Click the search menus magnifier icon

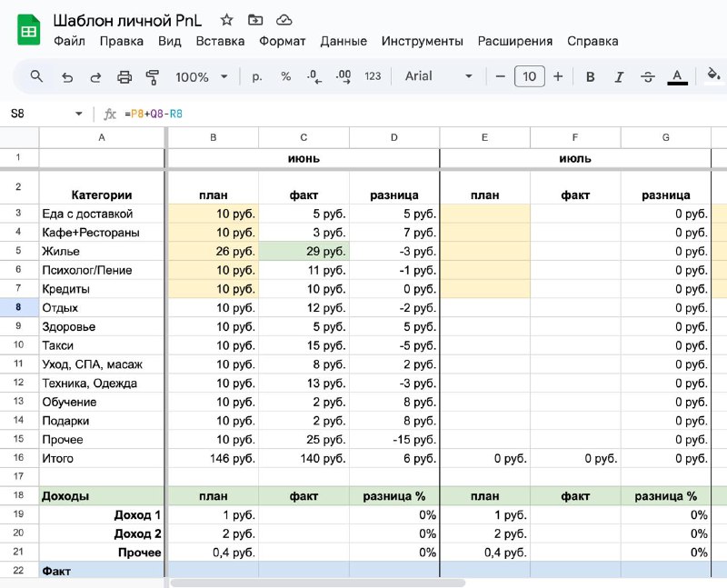coord(36,76)
